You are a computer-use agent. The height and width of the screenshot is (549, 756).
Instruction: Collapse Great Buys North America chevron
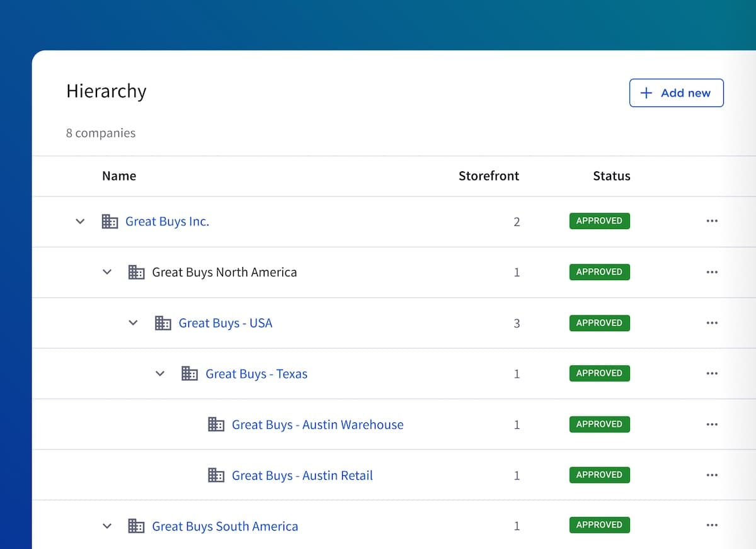click(x=107, y=272)
